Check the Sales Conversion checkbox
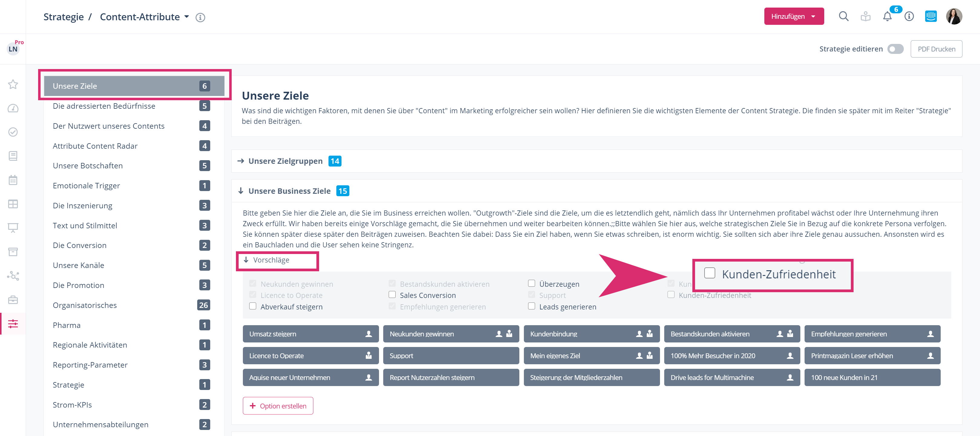The image size is (980, 436). pyautogui.click(x=392, y=295)
